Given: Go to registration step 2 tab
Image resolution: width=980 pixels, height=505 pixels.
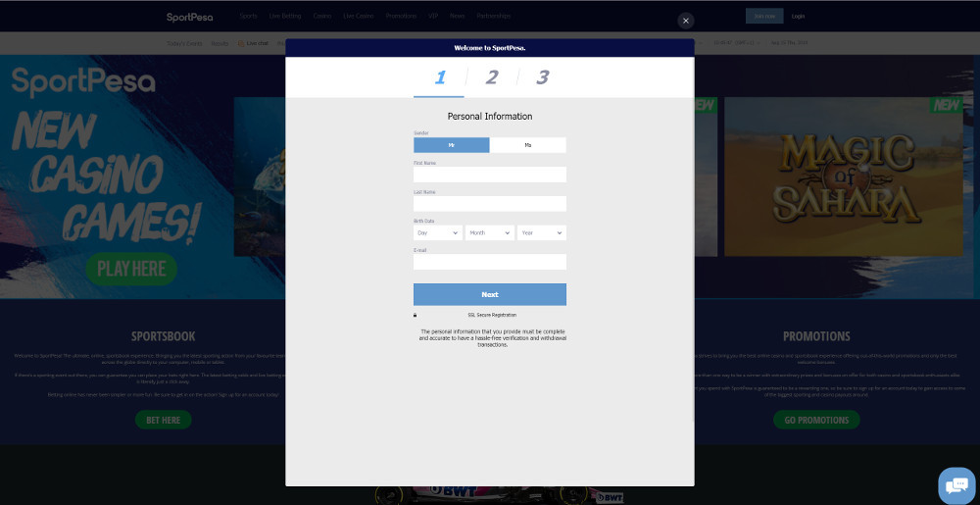Looking at the screenshot, I should [491, 77].
